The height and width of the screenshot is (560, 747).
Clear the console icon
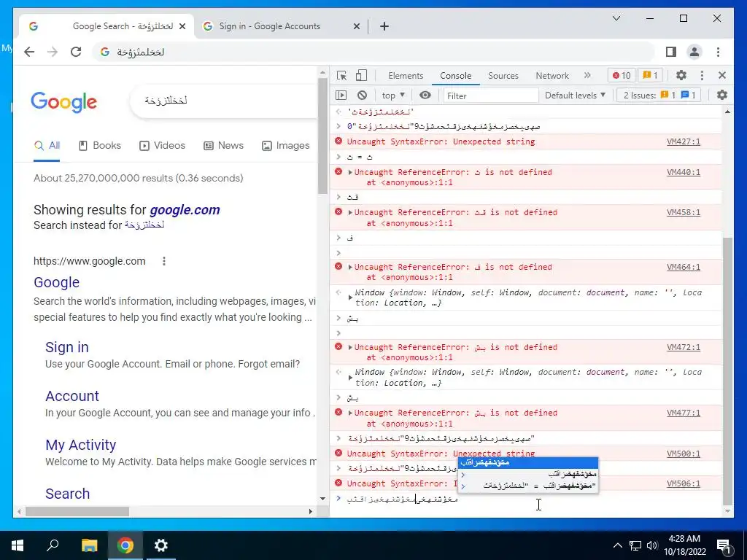pyautogui.click(x=362, y=96)
